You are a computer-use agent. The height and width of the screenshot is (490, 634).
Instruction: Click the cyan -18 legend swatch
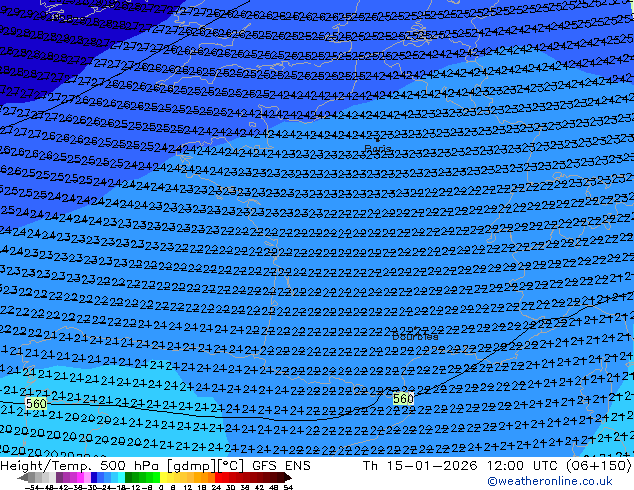[121, 477]
